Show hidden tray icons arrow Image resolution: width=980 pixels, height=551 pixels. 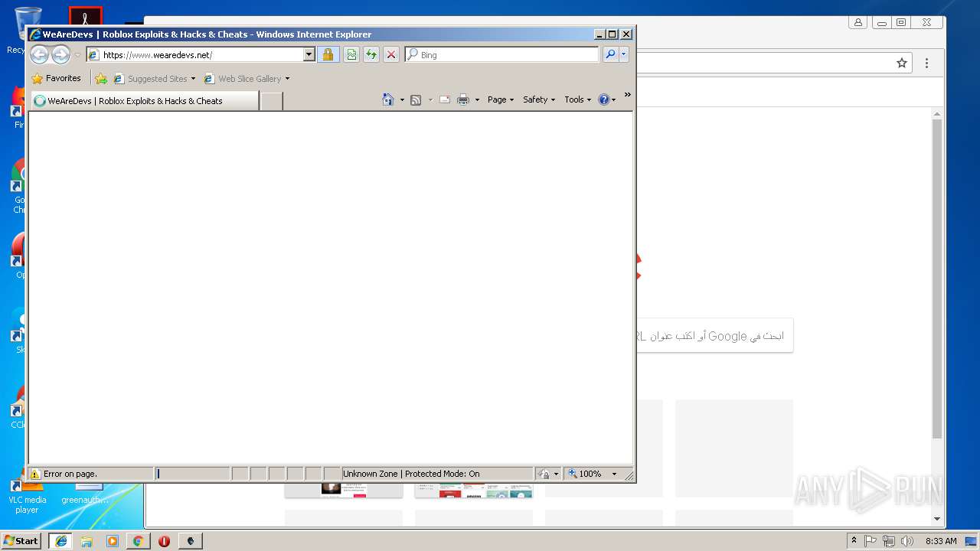pos(854,540)
